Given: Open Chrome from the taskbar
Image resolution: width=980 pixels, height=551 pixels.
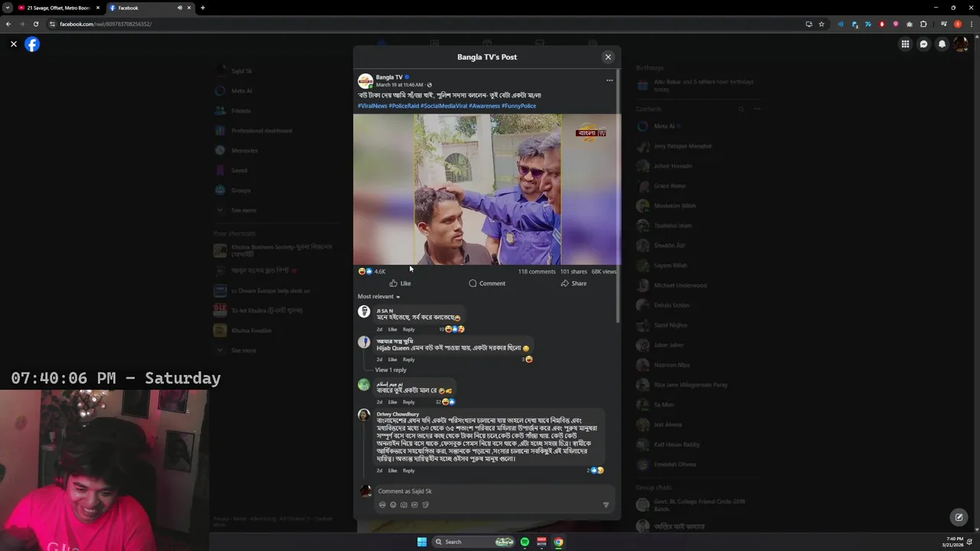Looking at the screenshot, I should [558, 542].
